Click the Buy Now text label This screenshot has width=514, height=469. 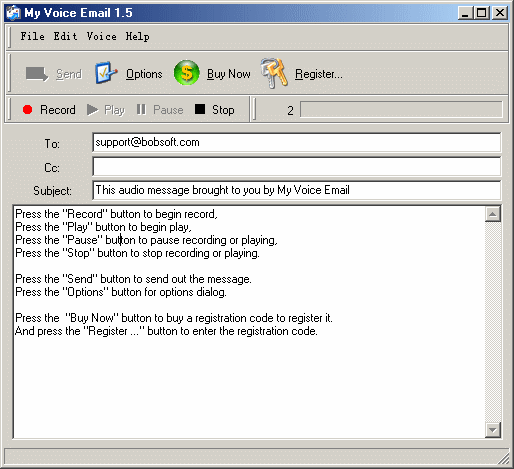pos(229,74)
